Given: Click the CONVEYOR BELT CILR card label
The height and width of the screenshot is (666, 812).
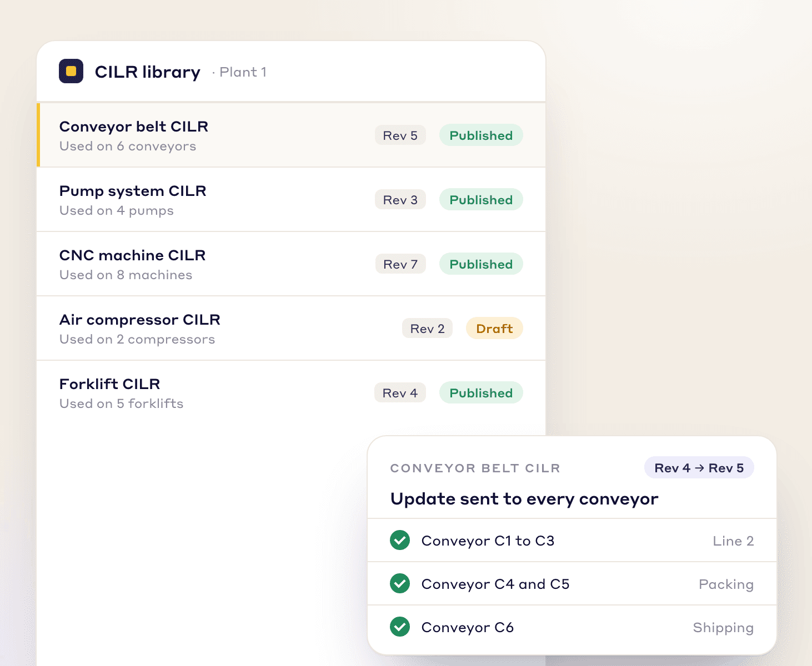Looking at the screenshot, I should point(475,468).
